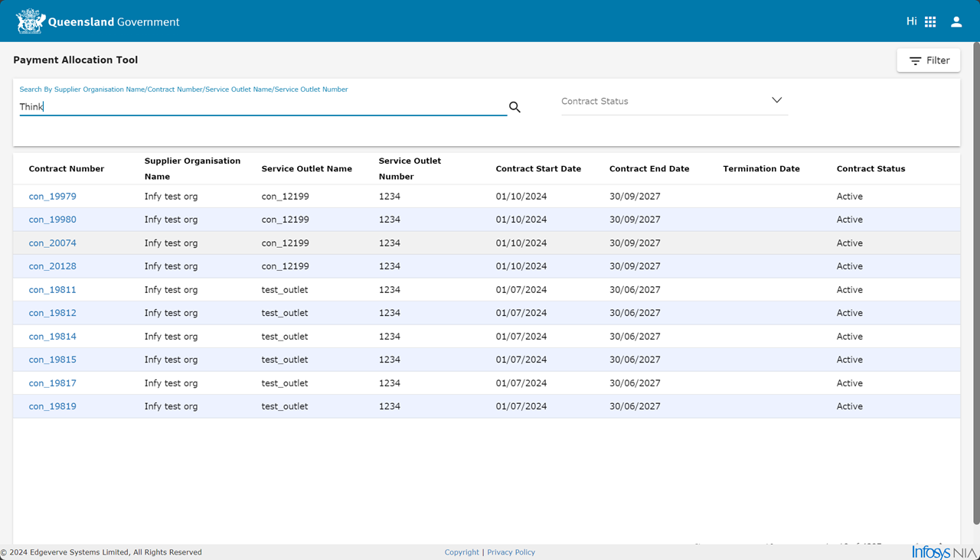Open the Privacy Policy link

(511, 552)
